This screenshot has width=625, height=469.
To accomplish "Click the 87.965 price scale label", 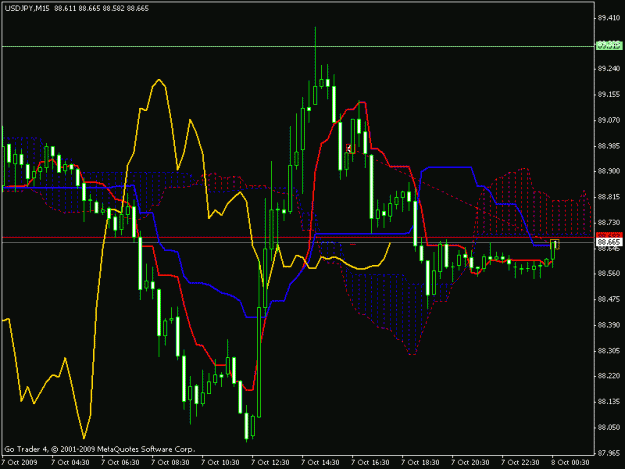I will pos(609,453).
